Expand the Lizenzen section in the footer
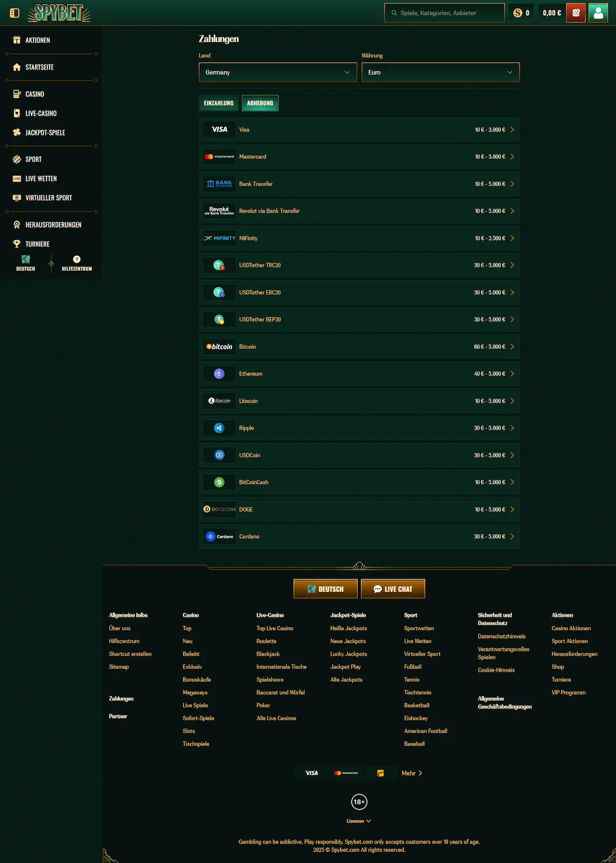This screenshot has height=863, width=616. coord(359,821)
